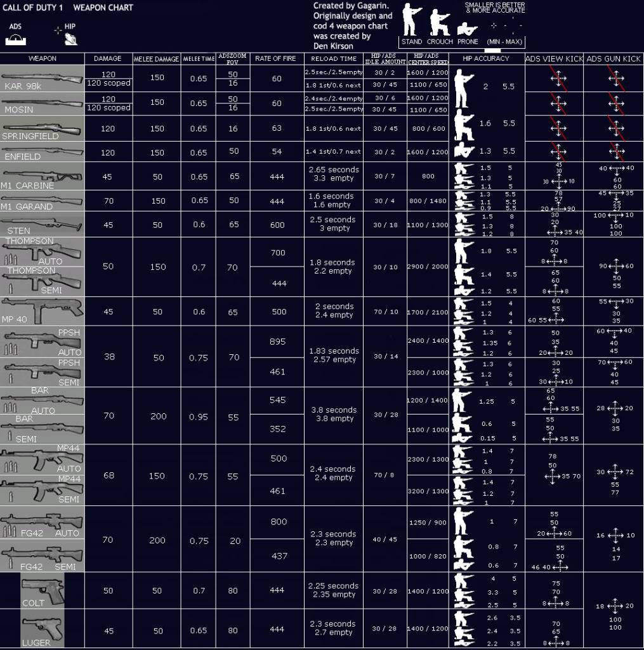Screen dimensions: 644x650
Task: Click the ADS GUN KICK column header
Action: coord(614,58)
